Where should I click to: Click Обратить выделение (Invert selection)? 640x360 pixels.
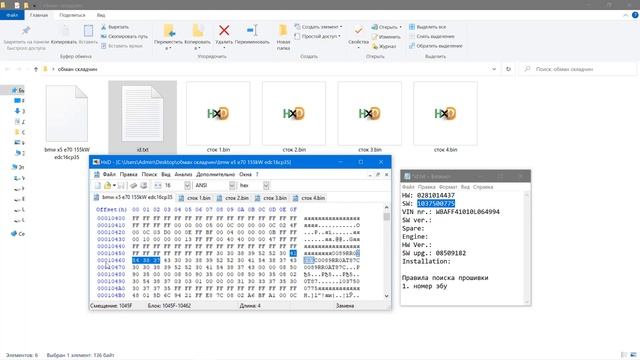click(x=436, y=46)
